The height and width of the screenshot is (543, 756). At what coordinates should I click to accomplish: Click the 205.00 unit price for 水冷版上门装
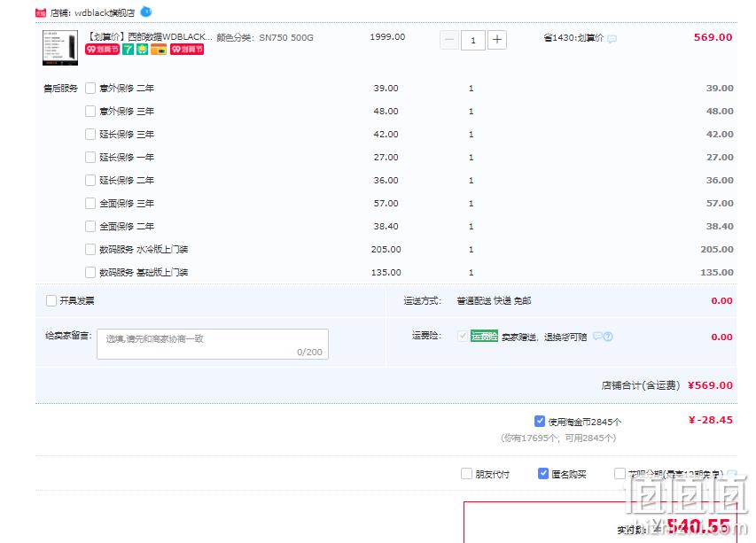pos(386,250)
